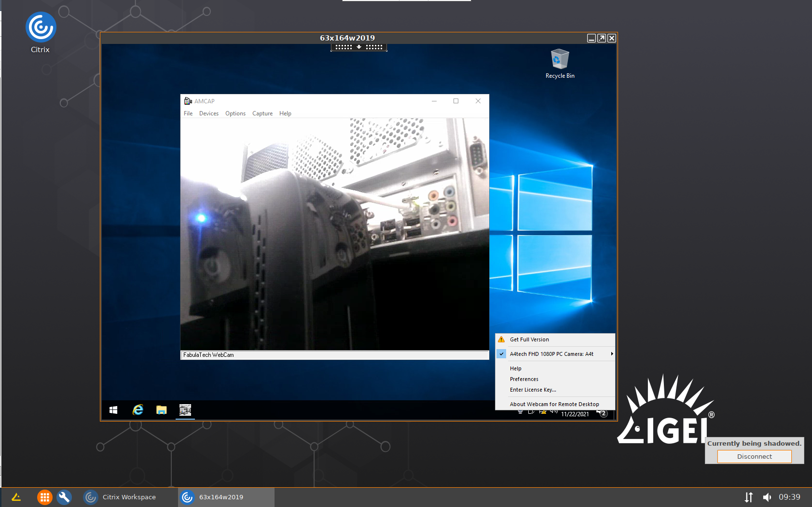The image size is (812, 507).
Task: Choose Enter License Key from the context menu
Action: 555,390
